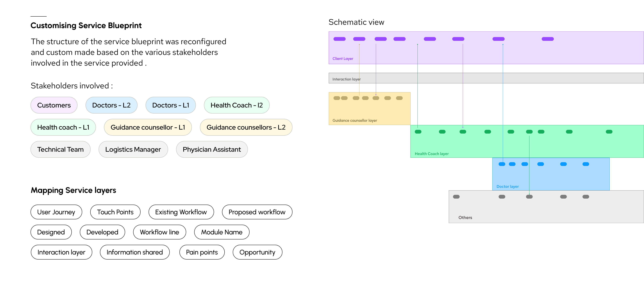The image size is (644, 292).
Task: Click the Pain points chip
Action: tap(202, 252)
